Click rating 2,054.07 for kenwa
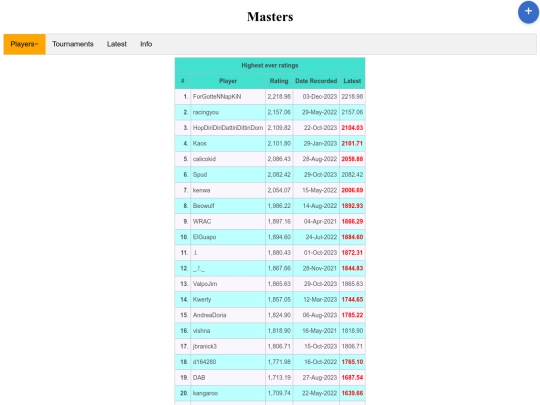Screen dimensions: 540x405 pos(279,190)
